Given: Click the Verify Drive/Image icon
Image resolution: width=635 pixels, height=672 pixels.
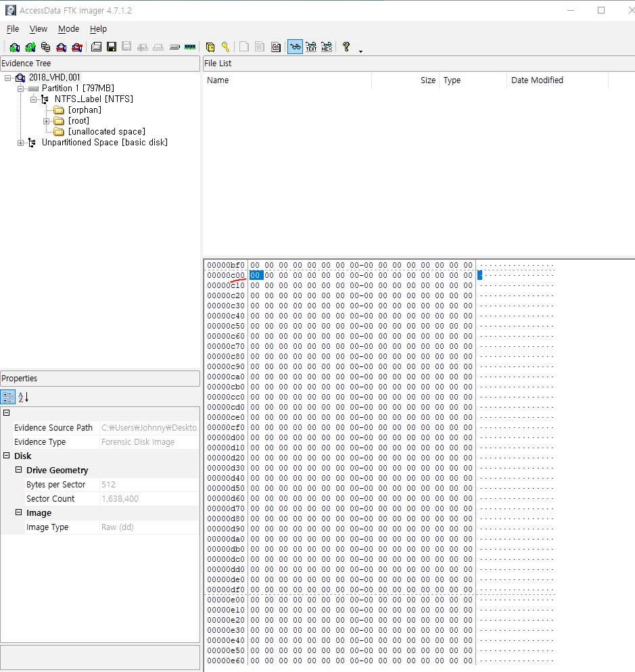Looking at the screenshot, I should [174, 47].
